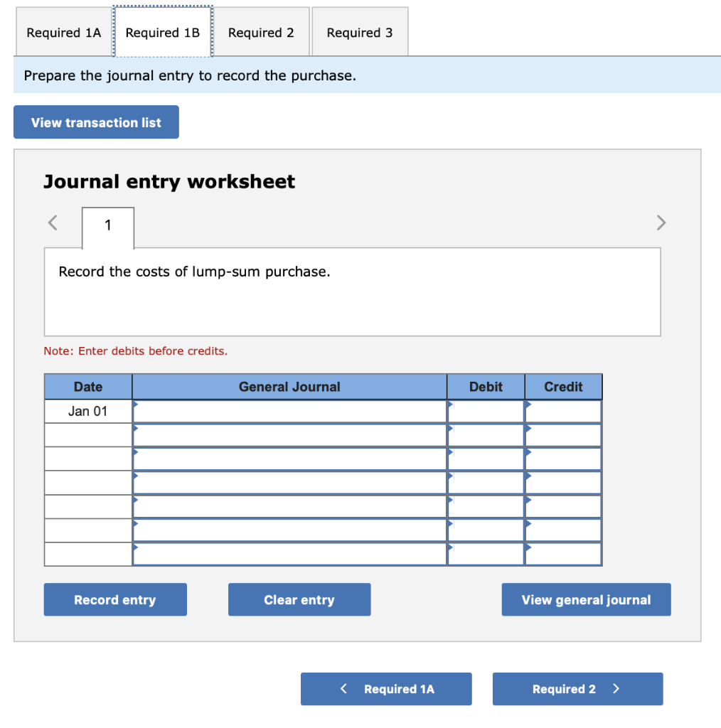Click 'Prepare the journal entry' instruction text
721x728 pixels.
tap(190, 75)
